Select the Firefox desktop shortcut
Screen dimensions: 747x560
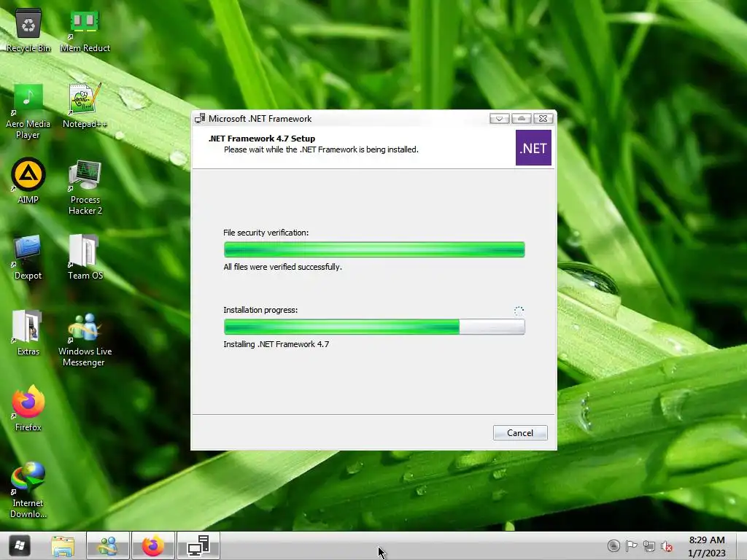coord(28,408)
